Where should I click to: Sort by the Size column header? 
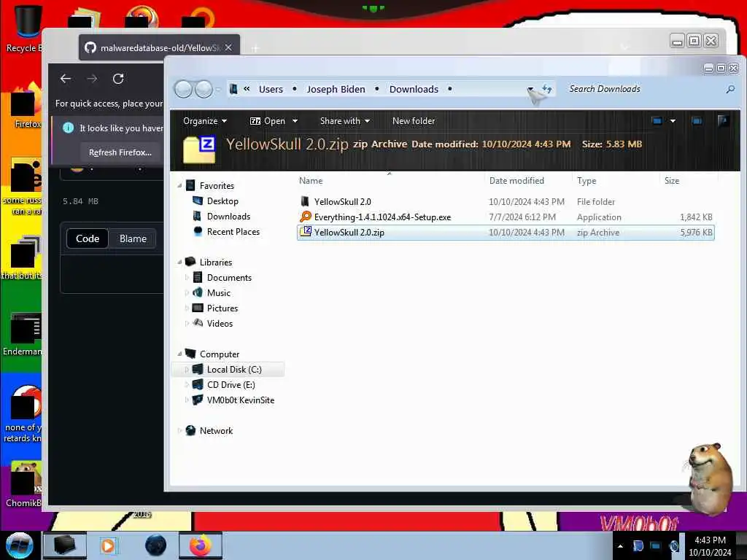pos(689,181)
